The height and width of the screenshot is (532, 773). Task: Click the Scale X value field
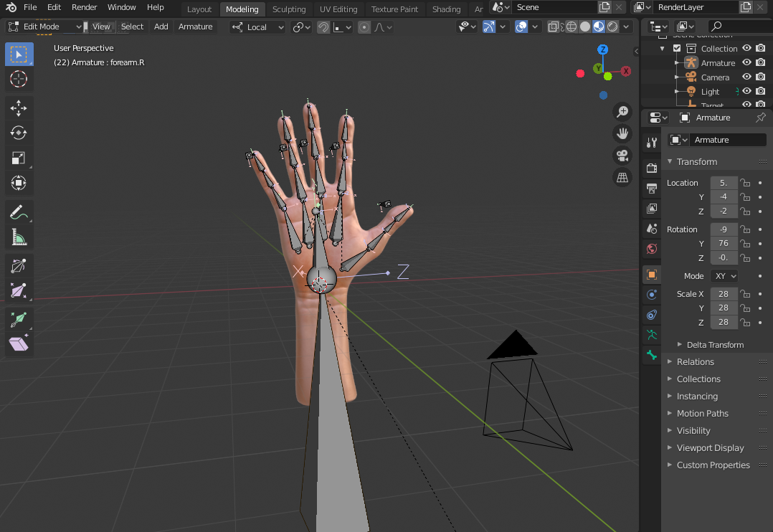coord(724,294)
